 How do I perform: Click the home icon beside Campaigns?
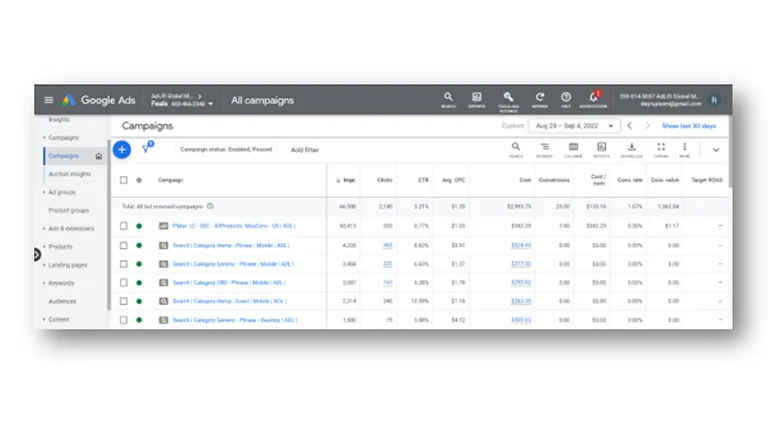coord(99,156)
